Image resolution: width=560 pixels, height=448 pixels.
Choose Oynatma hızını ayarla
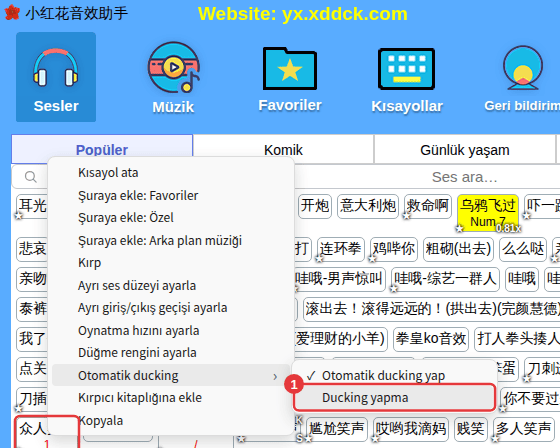pos(171,330)
